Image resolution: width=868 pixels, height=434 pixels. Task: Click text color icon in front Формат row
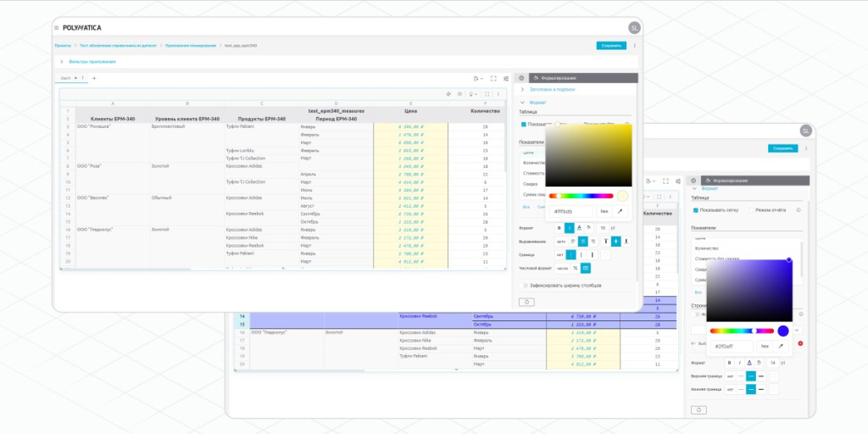[579, 227]
